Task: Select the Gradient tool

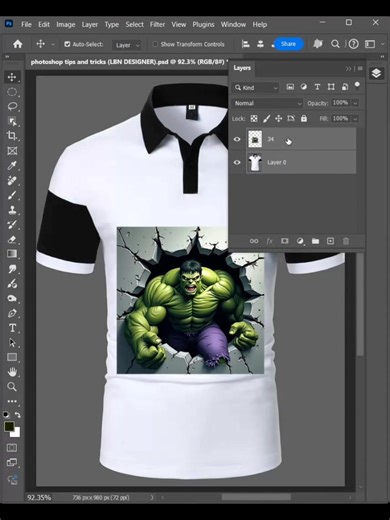Action: (12, 254)
